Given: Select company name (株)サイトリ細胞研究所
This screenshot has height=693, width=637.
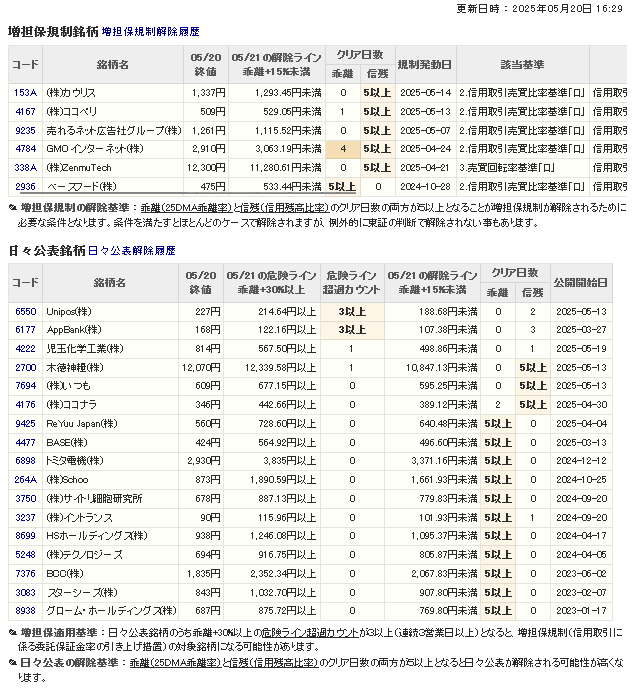Looking at the screenshot, I should click(94, 499).
